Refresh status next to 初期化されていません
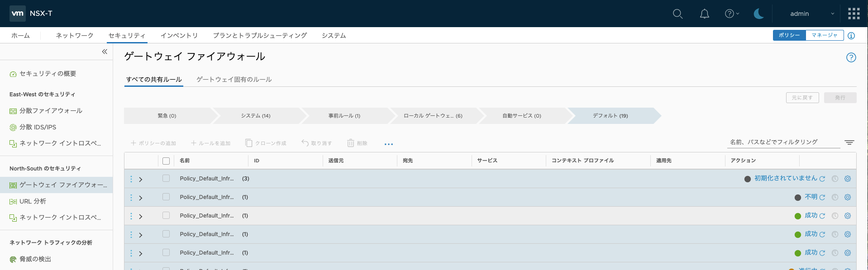The height and width of the screenshot is (270, 868). [822, 179]
